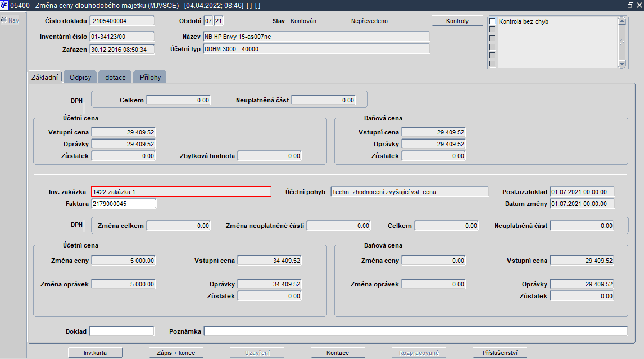Image resolution: width=644 pixels, height=359 pixels.
Task: Click the Posl.uz.doklad date field
Action: 582,192
